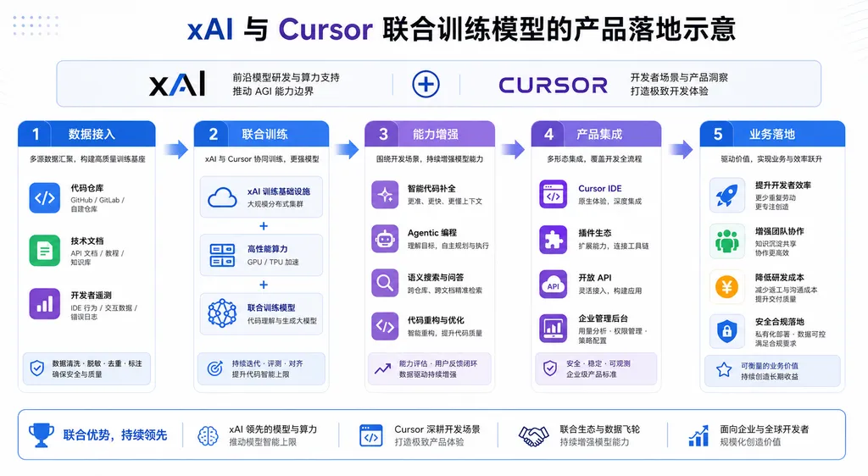
Task: Click the circled plus between xAI and Cursor
Action: tap(426, 84)
